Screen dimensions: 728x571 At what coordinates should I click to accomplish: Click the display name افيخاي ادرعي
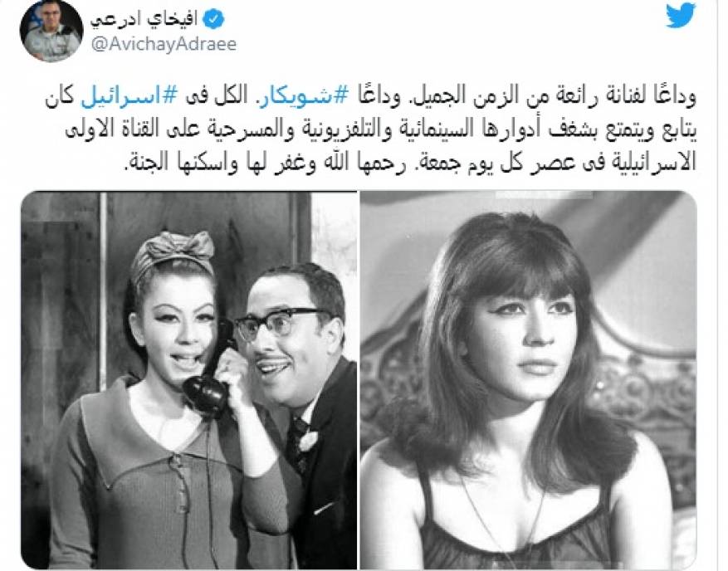click(x=144, y=19)
